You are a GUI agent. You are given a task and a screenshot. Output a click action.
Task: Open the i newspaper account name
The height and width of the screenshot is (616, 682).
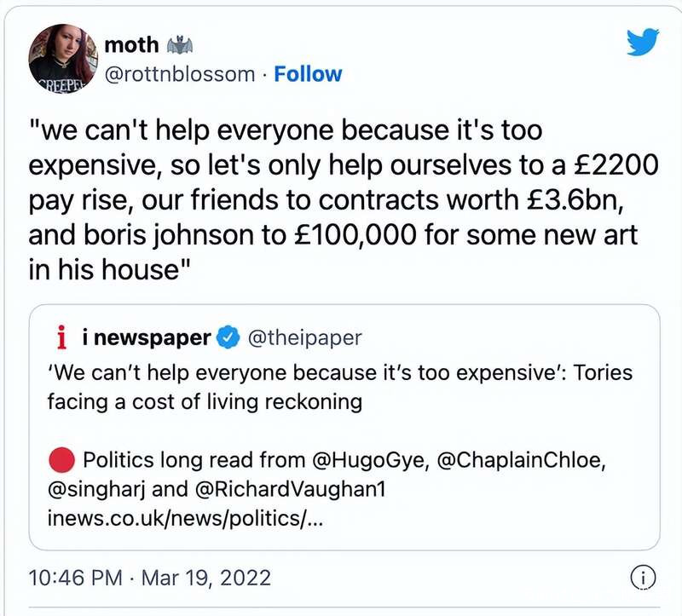tap(146, 338)
